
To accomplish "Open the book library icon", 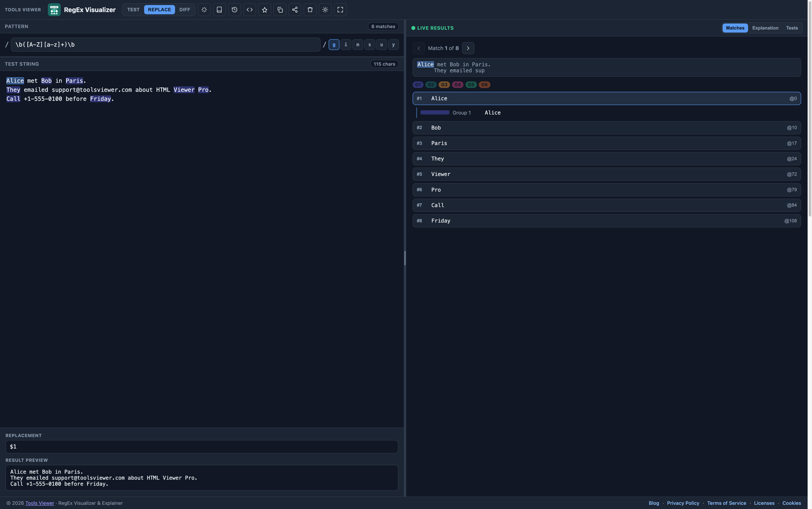I will click(219, 10).
